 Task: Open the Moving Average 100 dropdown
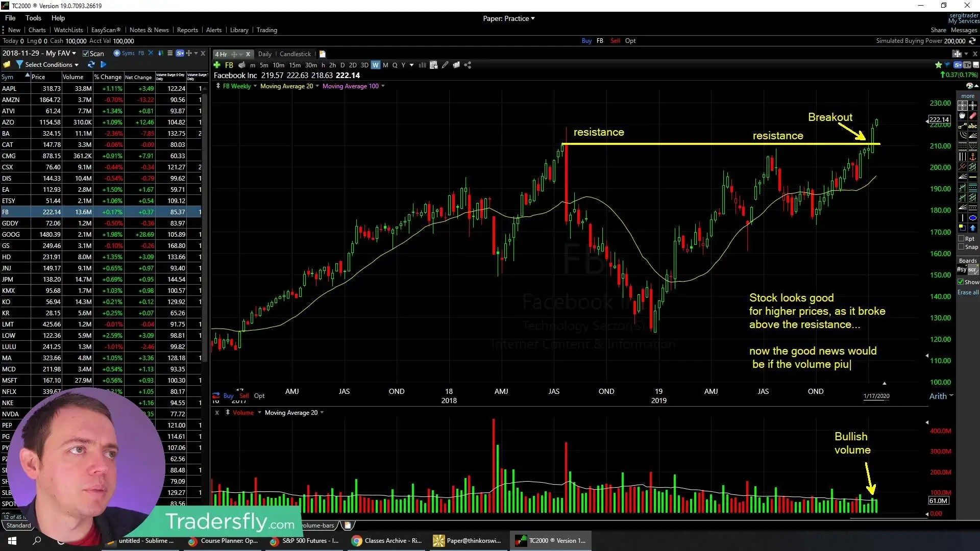click(382, 86)
